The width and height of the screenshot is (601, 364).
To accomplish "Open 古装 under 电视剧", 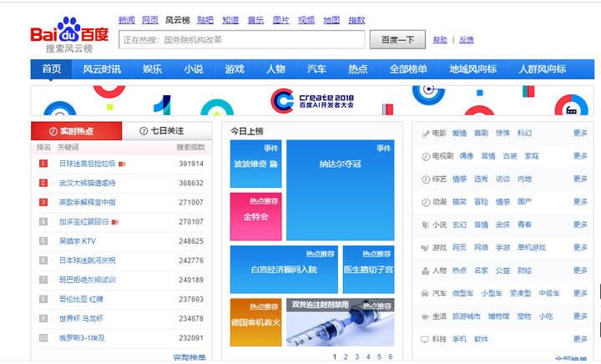I will pyautogui.click(x=510, y=156).
